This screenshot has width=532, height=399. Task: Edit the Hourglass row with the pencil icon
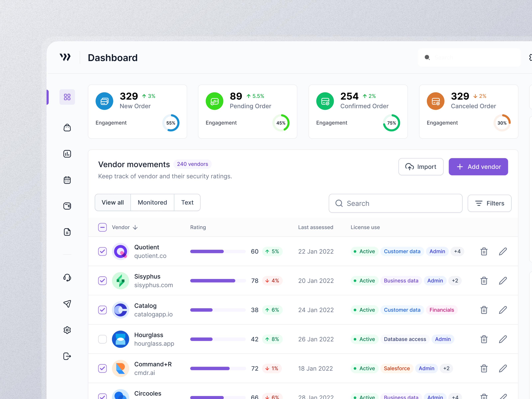(503, 339)
